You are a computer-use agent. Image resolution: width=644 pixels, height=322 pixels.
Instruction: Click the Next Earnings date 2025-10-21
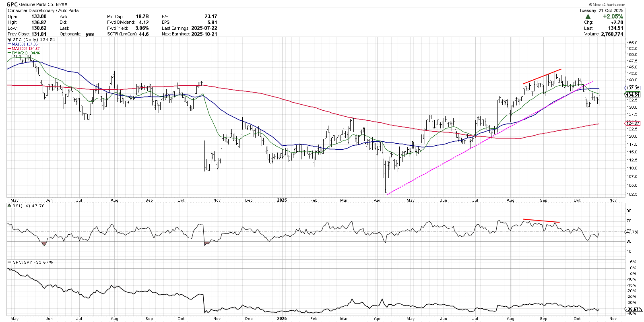pos(204,34)
